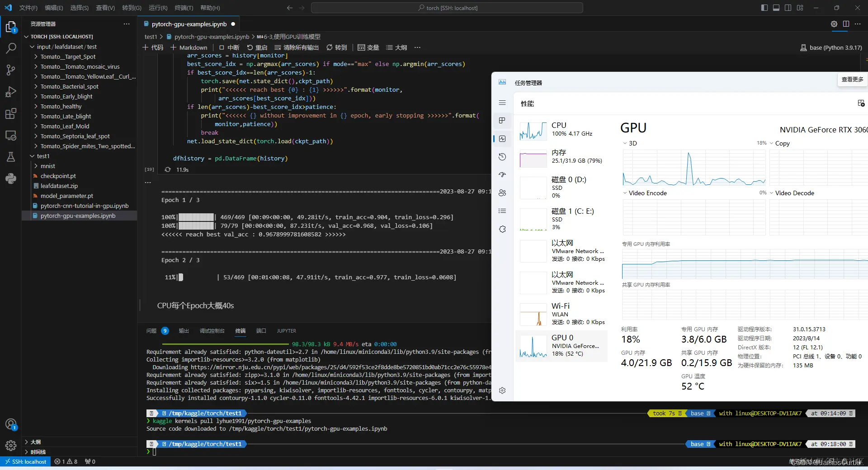
Task: Toggle the bottom panel layout icon
Action: tap(776, 8)
